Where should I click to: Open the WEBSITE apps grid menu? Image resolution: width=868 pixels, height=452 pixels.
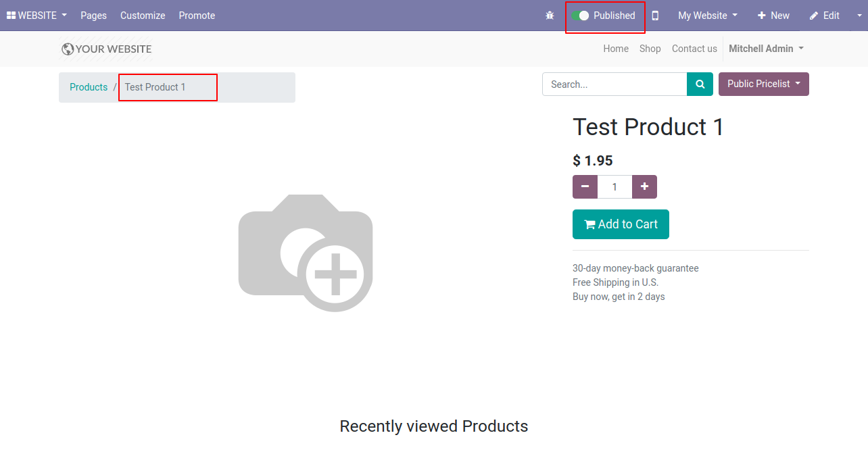(37, 16)
